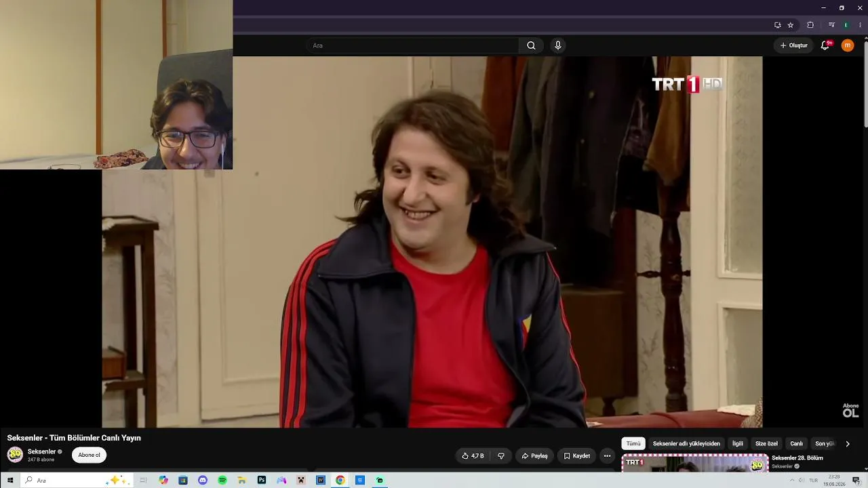Subscribe with the Abone ol button
This screenshot has width=868, height=488.
(89, 455)
